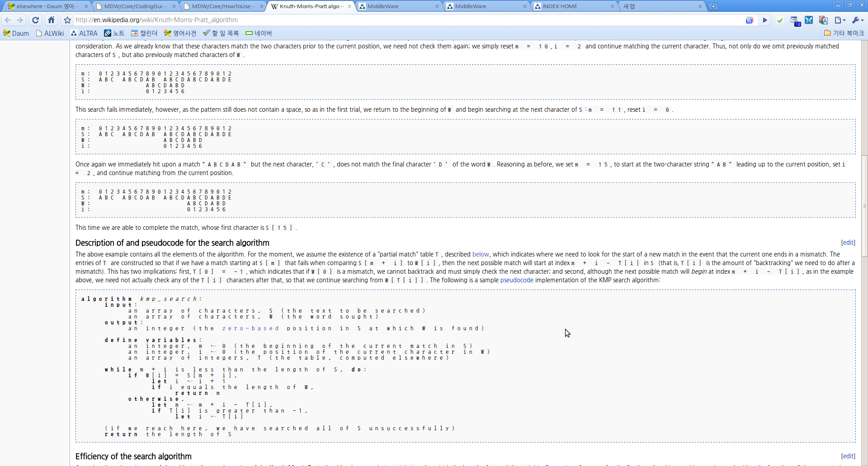The image size is (868, 466).
Task: Click the RSS feed subscribe icon
Action: (749, 20)
